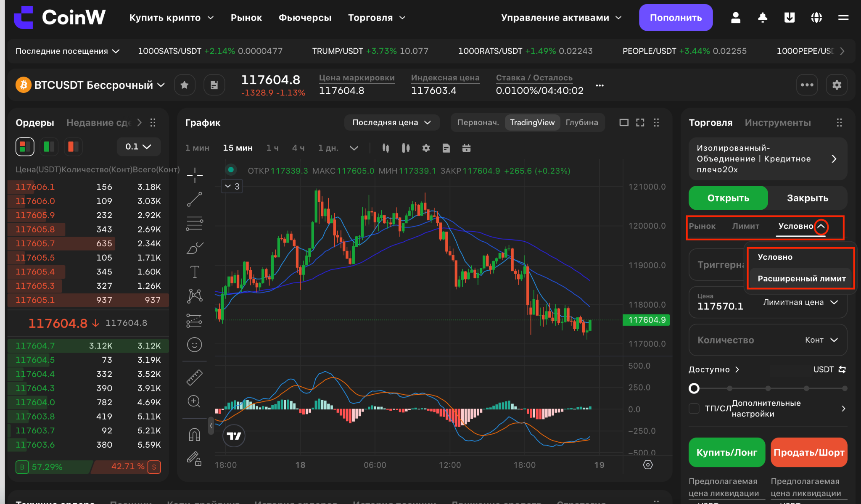Switch language with the globe icon
The width and height of the screenshot is (861, 504).
click(x=816, y=18)
